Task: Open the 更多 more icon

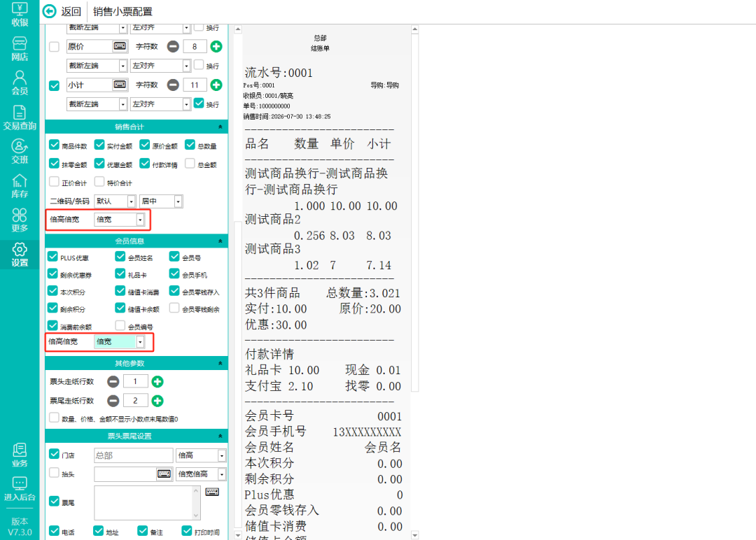Action: tap(20, 220)
